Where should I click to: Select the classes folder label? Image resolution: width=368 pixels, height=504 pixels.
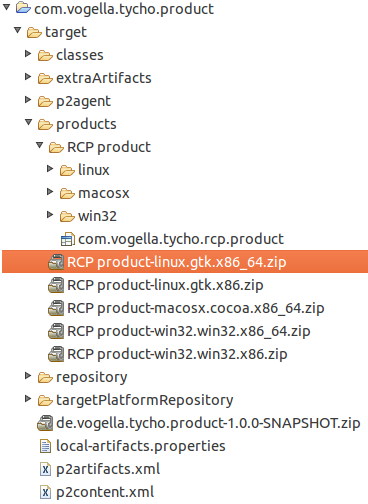(80, 55)
